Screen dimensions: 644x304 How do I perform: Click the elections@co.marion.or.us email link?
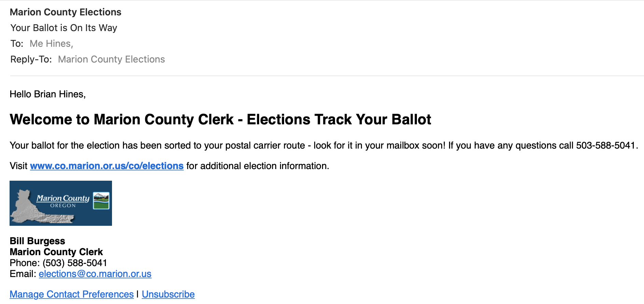[95, 274]
